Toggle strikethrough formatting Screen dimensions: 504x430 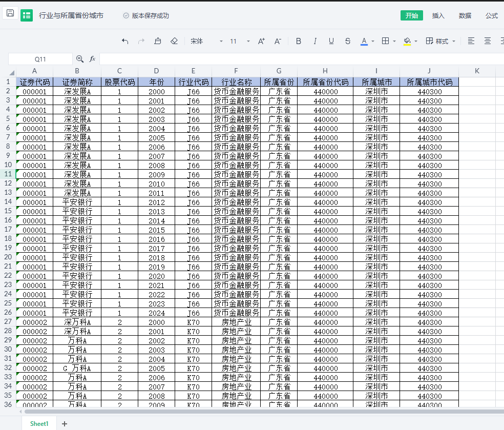[x=348, y=41]
